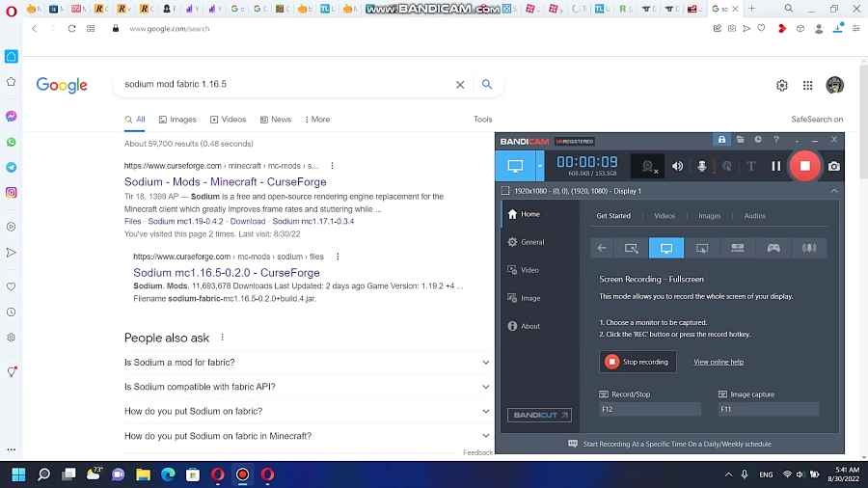Click the Google search magnifier icon

(487, 85)
